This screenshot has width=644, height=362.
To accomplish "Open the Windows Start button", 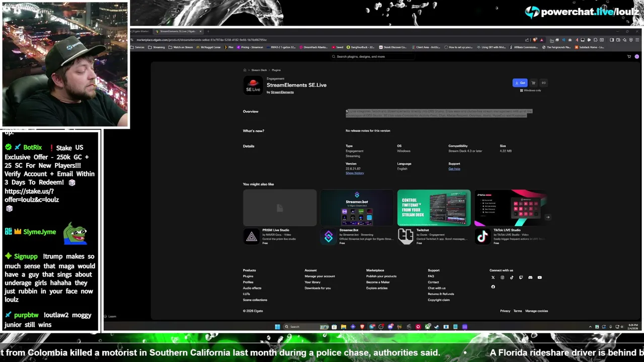I will pyautogui.click(x=277, y=327).
